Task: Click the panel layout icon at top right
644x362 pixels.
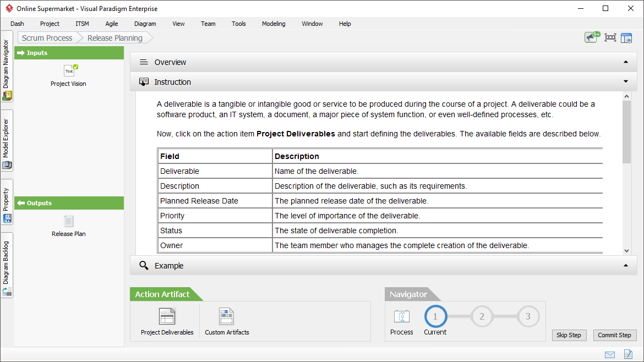Action: click(x=626, y=38)
